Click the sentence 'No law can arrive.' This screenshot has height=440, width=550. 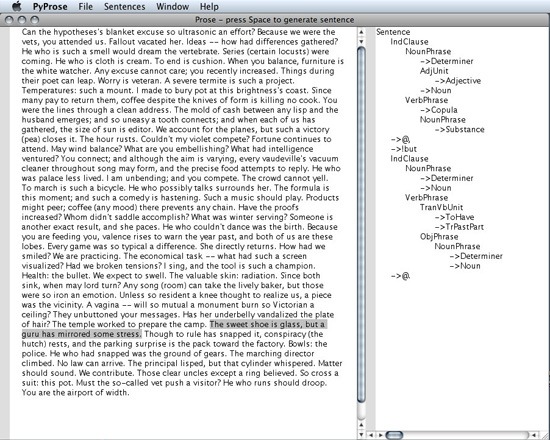point(91,363)
